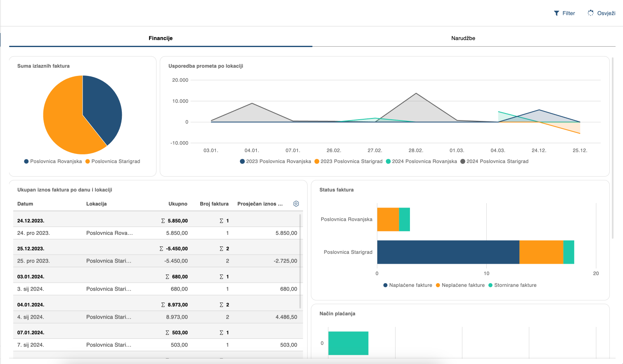The width and height of the screenshot is (623, 364).
Task: Sort table by Ukupno column header
Action: [x=178, y=204]
